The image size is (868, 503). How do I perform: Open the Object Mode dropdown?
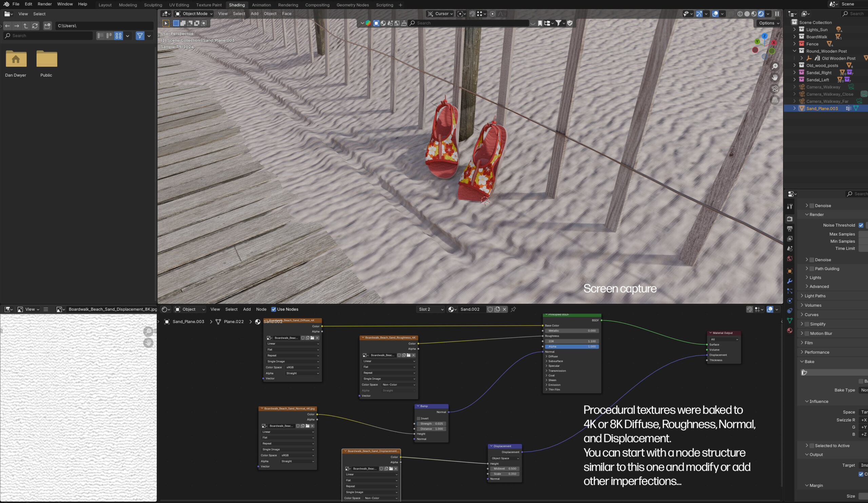point(194,14)
